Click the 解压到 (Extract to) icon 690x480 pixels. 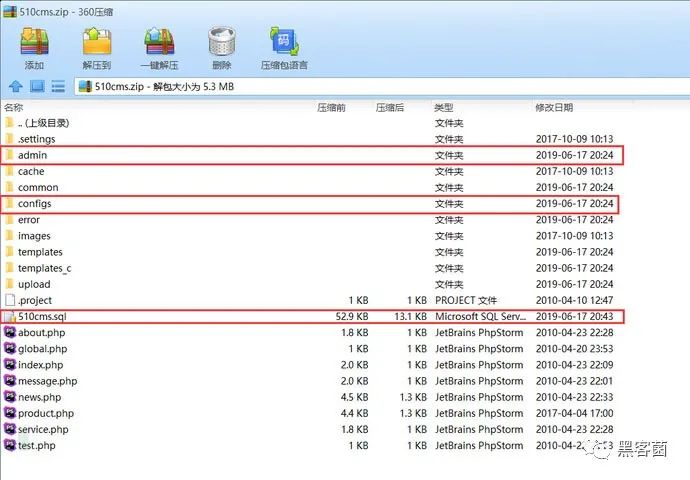click(97, 46)
